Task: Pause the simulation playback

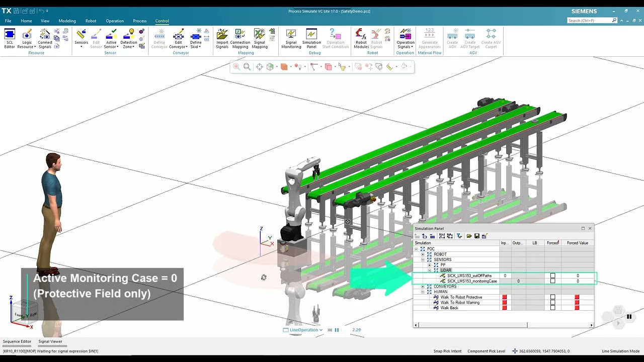Action: (x=337, y=330)
